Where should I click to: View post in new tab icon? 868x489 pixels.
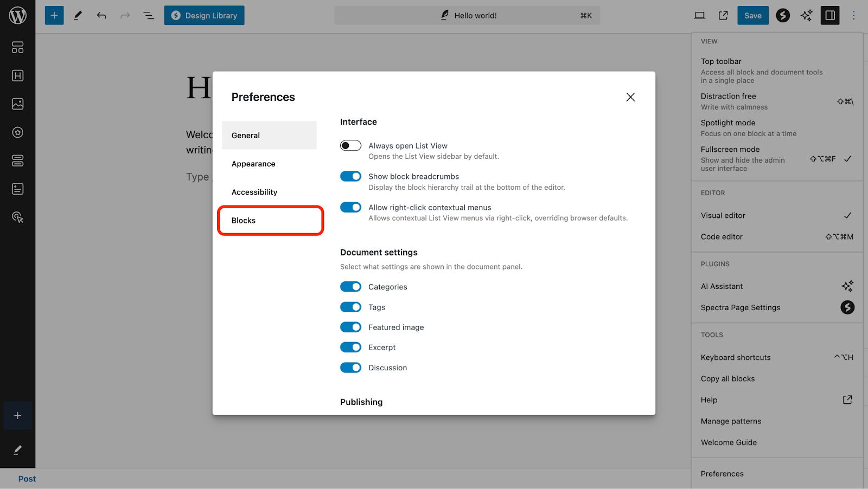pos(723,15)
